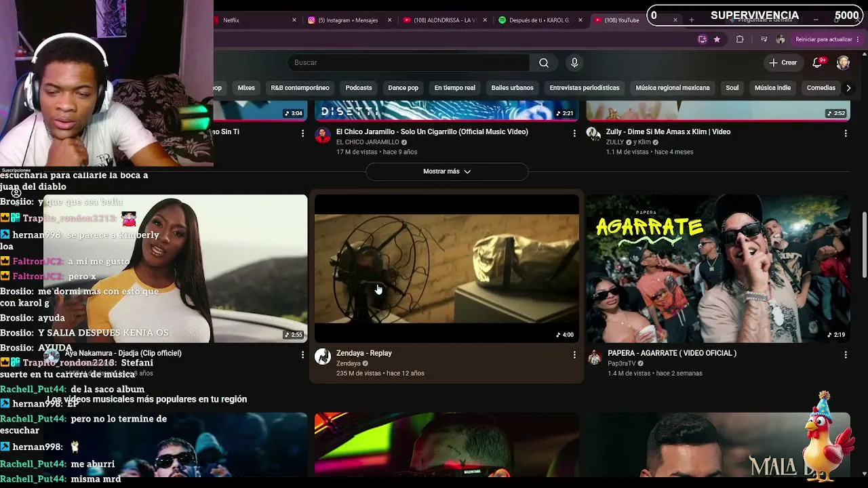868x488 pixels.
Task: Open options menu for PAPERA - AGARRATE video
Action: pyautogui.click(x=846, y=354)
